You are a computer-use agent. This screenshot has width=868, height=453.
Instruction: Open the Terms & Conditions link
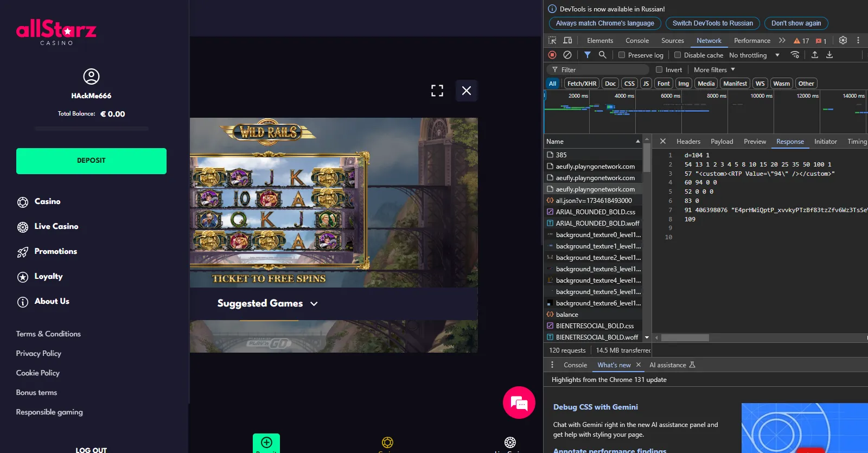click(48, 334)
